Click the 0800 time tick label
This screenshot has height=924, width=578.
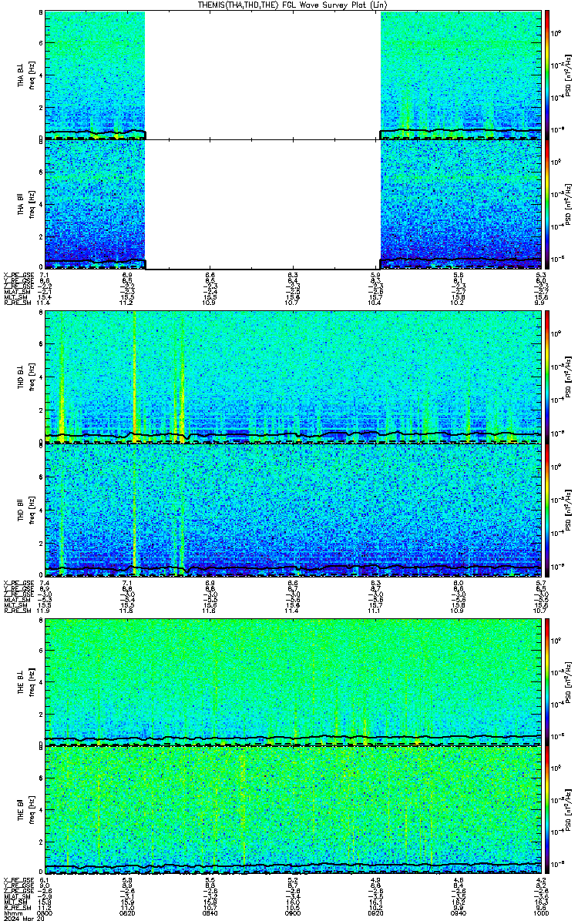click(45, 913)
